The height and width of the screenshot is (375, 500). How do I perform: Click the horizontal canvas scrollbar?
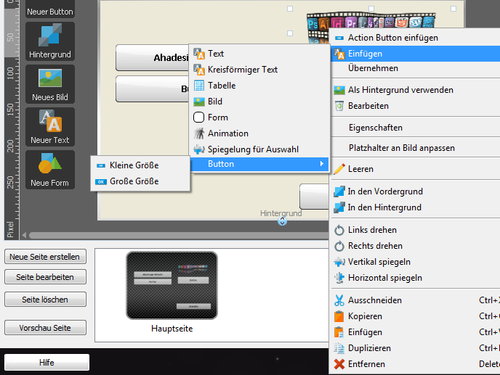178,235
